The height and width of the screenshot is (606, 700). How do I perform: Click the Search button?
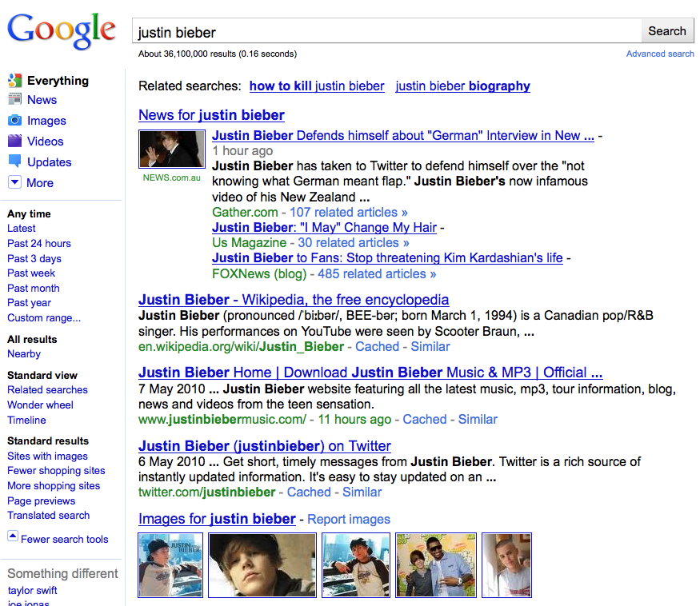click(x=667, y=31)
